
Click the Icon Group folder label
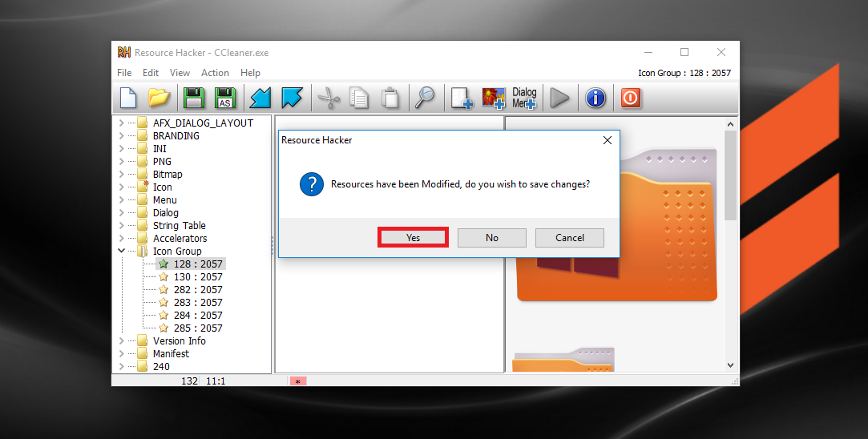177,251
